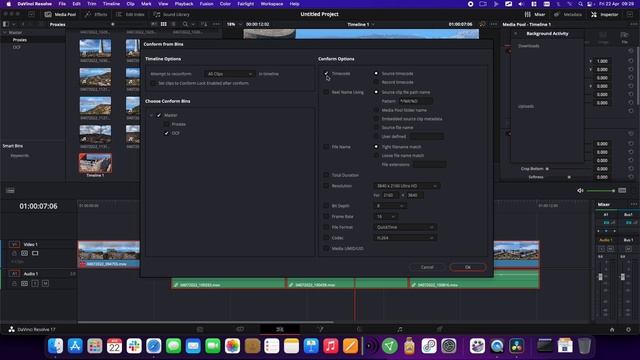This screenshot has width=640, height=360.
Task: Open the resolution 3840 x 2160 dropdown
Action: point(407,186)
